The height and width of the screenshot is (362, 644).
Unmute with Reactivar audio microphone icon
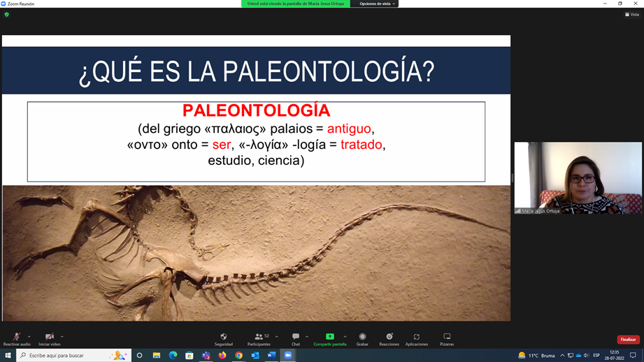16,337
